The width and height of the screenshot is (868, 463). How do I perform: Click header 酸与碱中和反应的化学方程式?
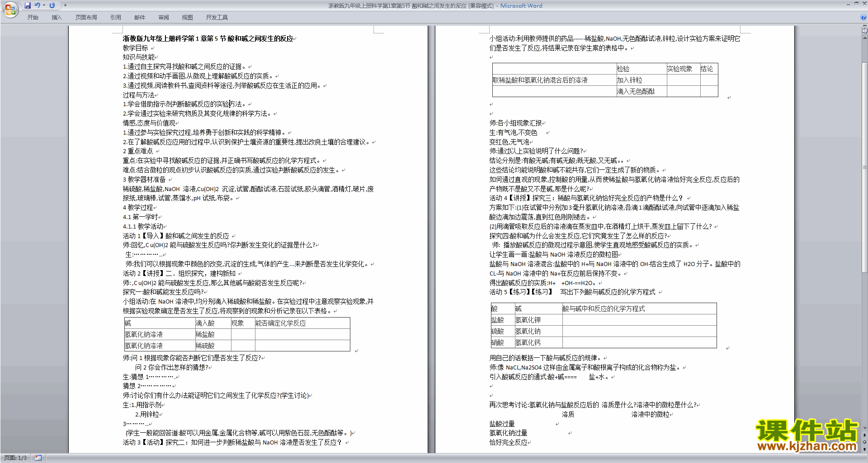click(604, 309)
